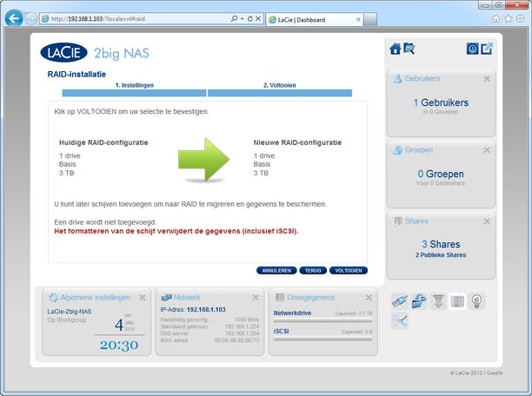This screenshot has height=396, width=532.
Task: Open the Shares widget title
Action: tap(416, 221)
